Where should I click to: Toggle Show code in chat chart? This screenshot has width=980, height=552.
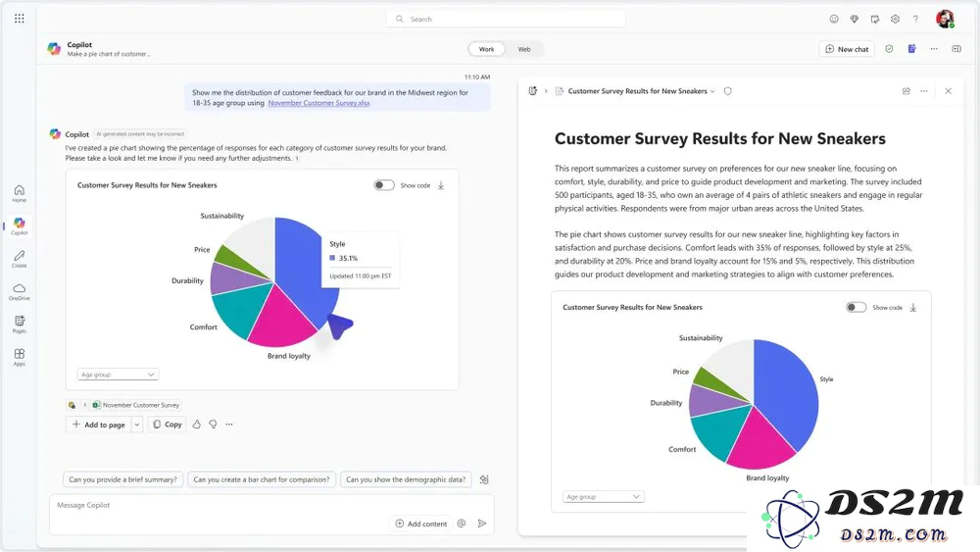point(384,185)
